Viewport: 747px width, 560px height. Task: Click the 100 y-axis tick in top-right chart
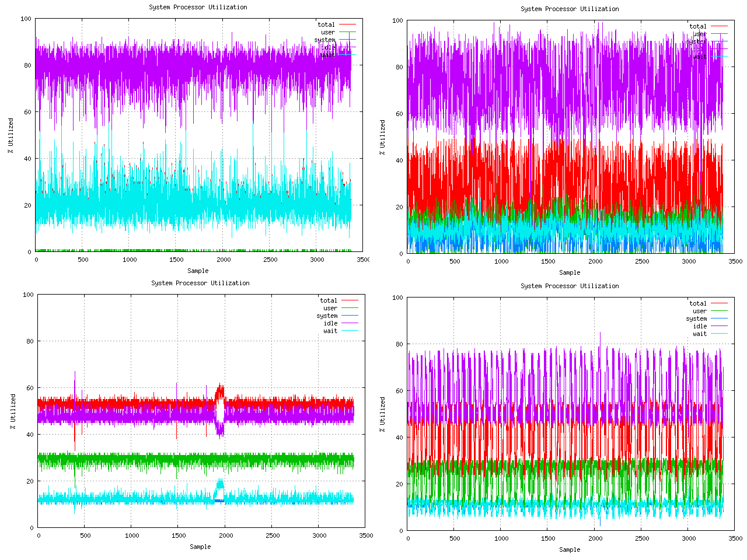(397, 20)
